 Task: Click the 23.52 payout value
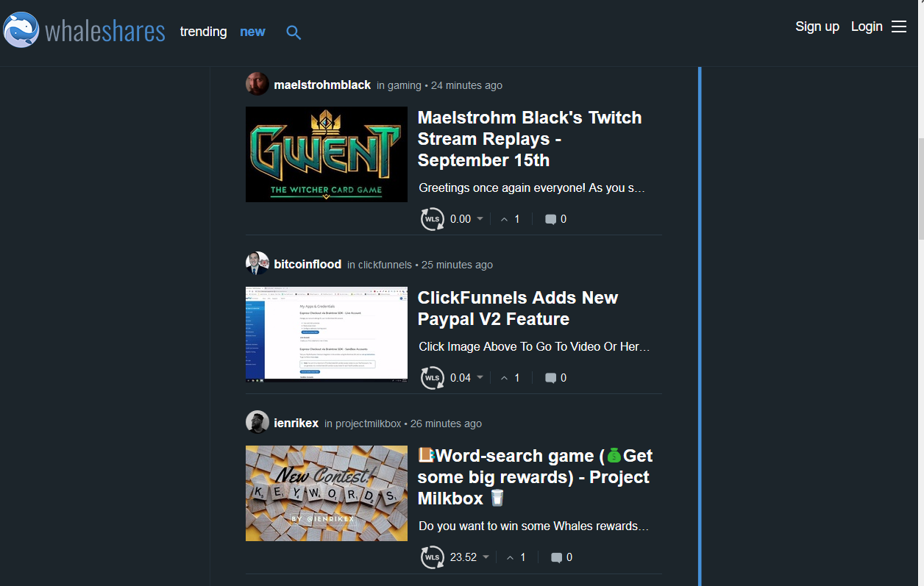(x=463, y=557)
